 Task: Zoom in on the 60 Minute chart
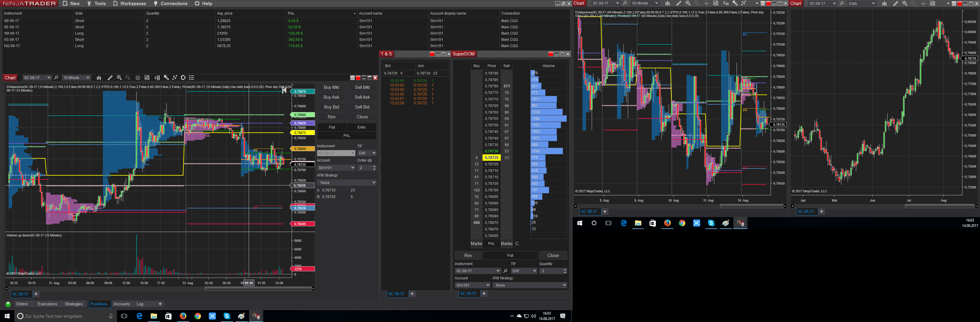[x=688, y=3]
